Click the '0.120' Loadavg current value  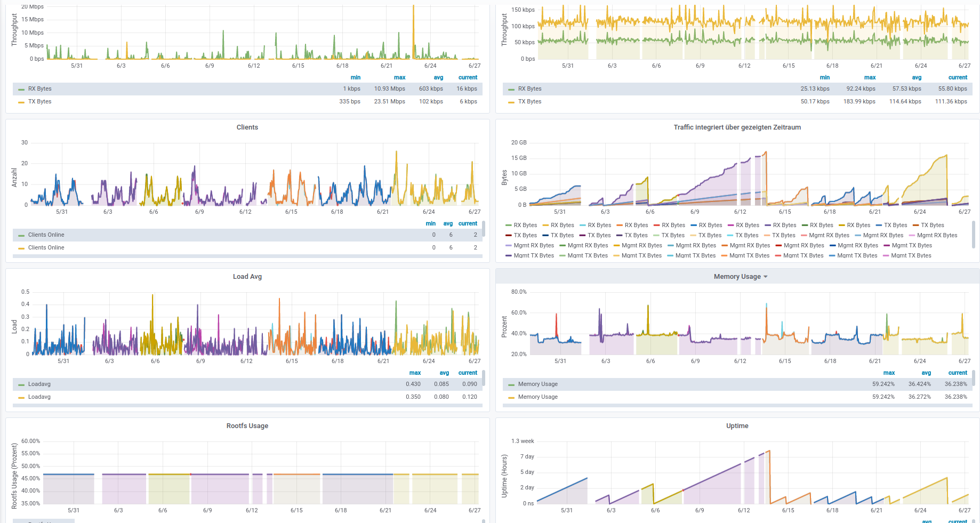(470, 397)
